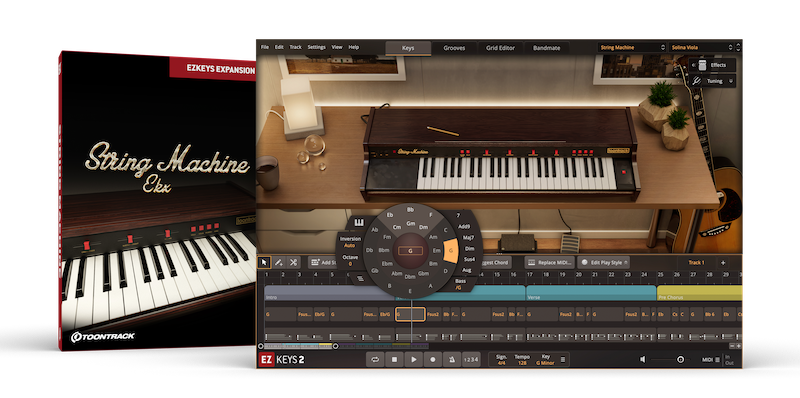Open the String Machine library dropdown
The image size is (800, 398).
[x=632, y=47]
